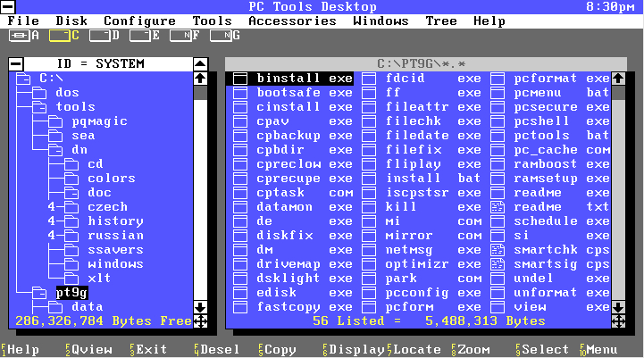This screenshot has height=358, width=644.
Task: Click file list scroll down arrow
Action: click(618, 307)
